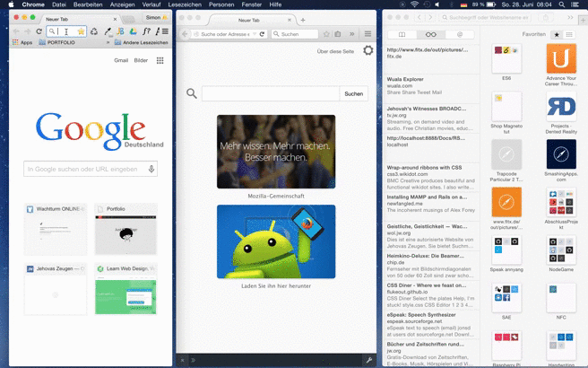
Task: Switch Favoriten to star icon view in Safari
Action: pos(557,34)
